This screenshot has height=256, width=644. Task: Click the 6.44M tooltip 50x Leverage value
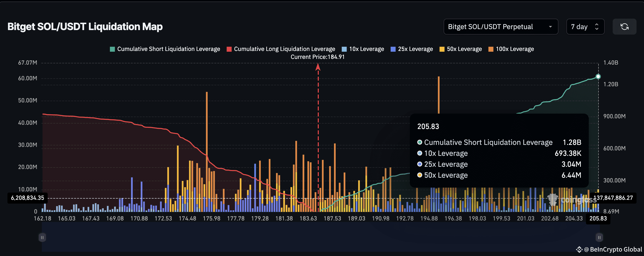[571, 175]
